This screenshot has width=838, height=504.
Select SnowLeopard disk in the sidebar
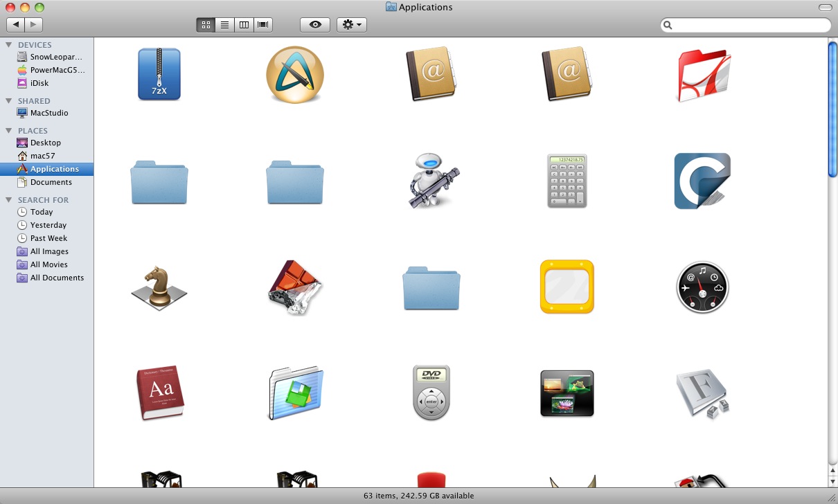point(47,57)
